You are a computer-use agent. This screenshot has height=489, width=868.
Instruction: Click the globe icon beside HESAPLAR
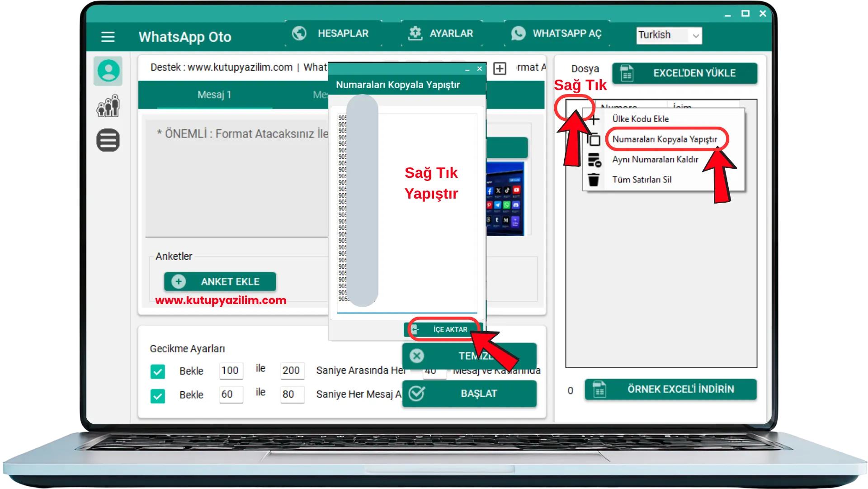(x=299, y=33)
